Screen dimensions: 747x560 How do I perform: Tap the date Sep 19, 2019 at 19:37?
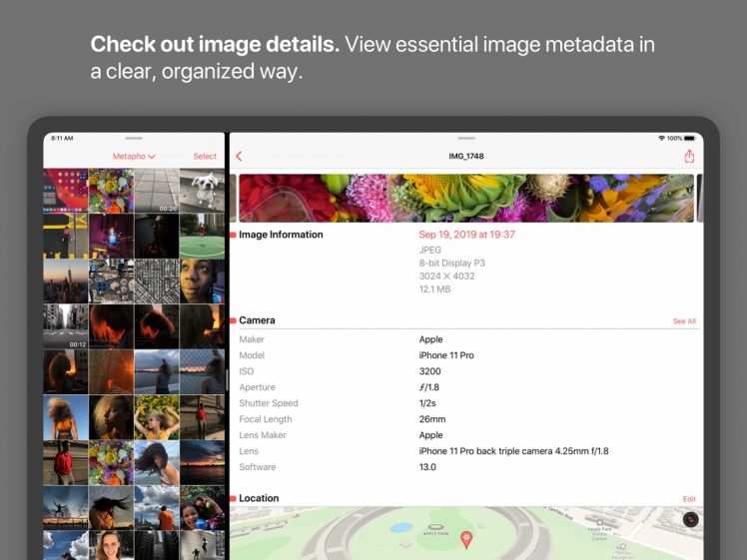[466, 235]
